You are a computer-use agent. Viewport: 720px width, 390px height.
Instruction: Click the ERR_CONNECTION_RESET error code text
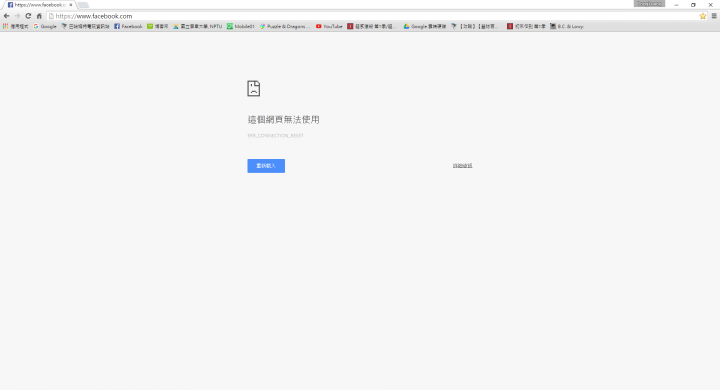point(276,136)
